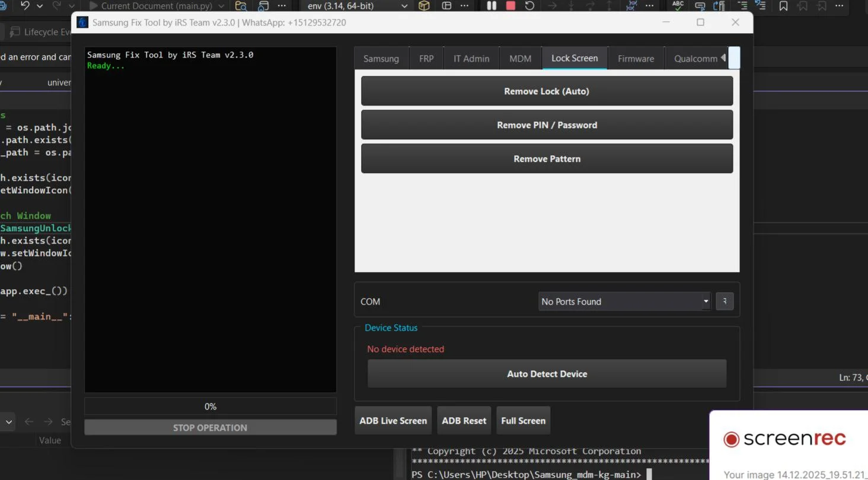Click the Undo arrow icon
Image resolution: width=868 pixels, height=480 pixels.
tap(25, 6)
